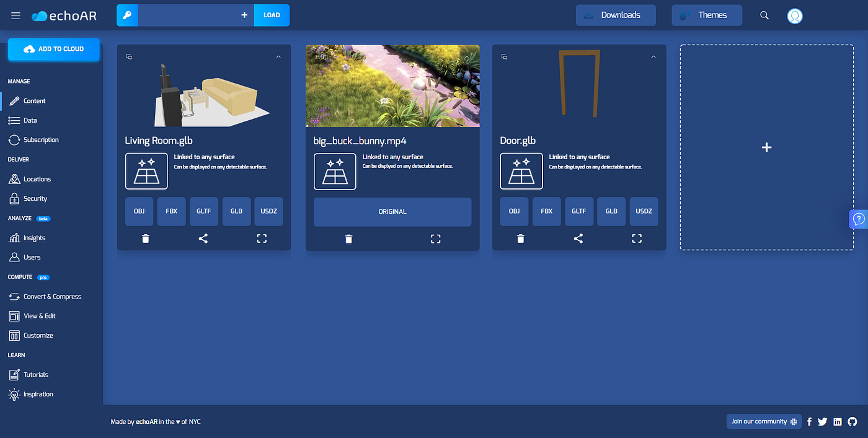Collapse the Door.glb card

point(653,56)
